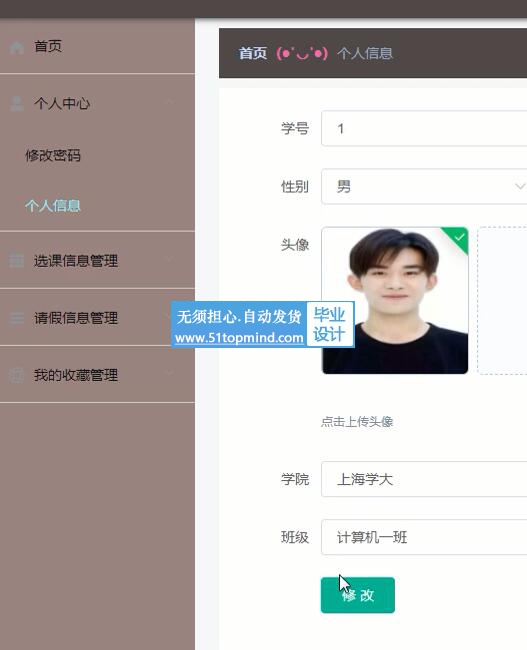Viewport: 527px width, 650px height.
Task: Click the uploaded avatar photo thumbnail
Action: pos(395,300)
